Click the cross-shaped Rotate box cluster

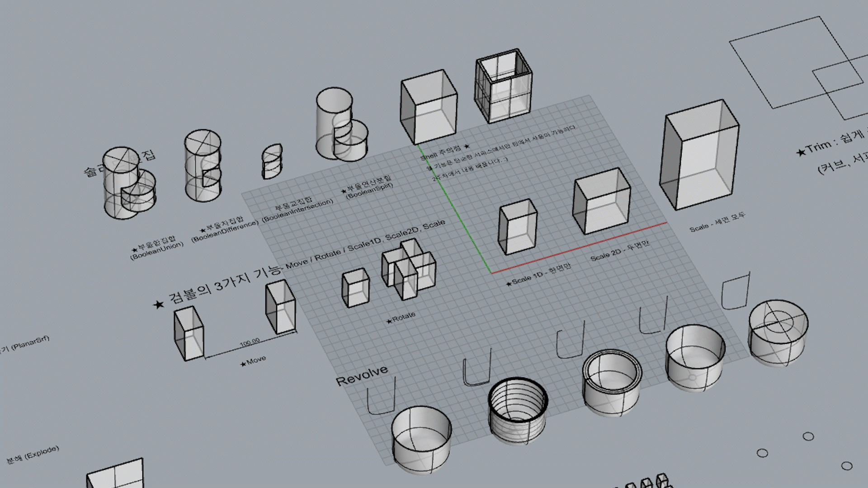[x=409, y=269]
